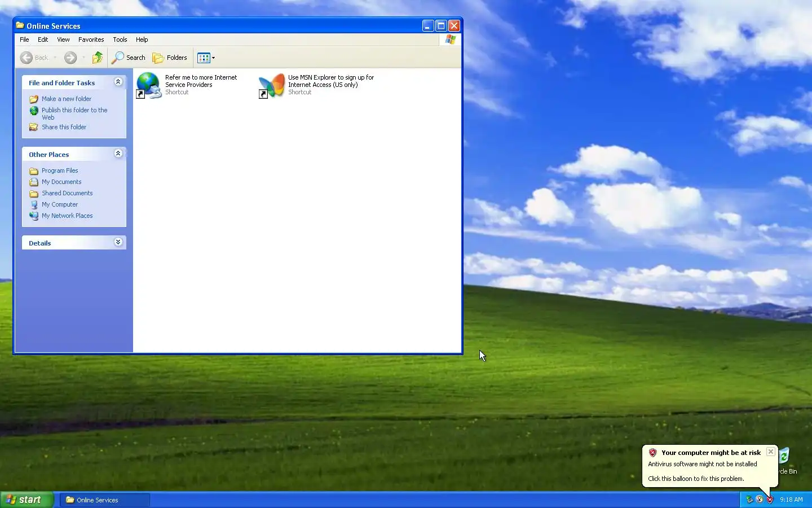Go to My Computer link
812x508 pixels.
60,204
